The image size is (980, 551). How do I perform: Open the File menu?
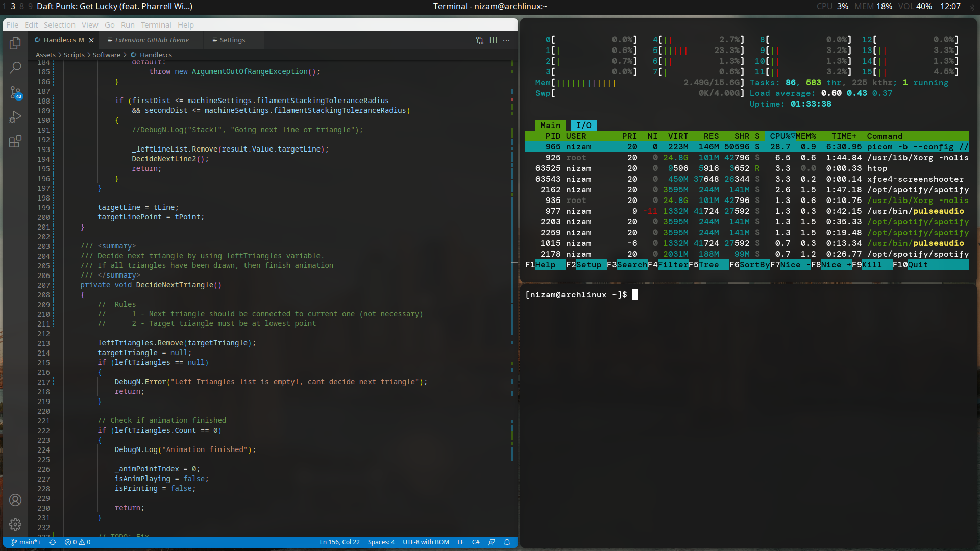point(12,25)
